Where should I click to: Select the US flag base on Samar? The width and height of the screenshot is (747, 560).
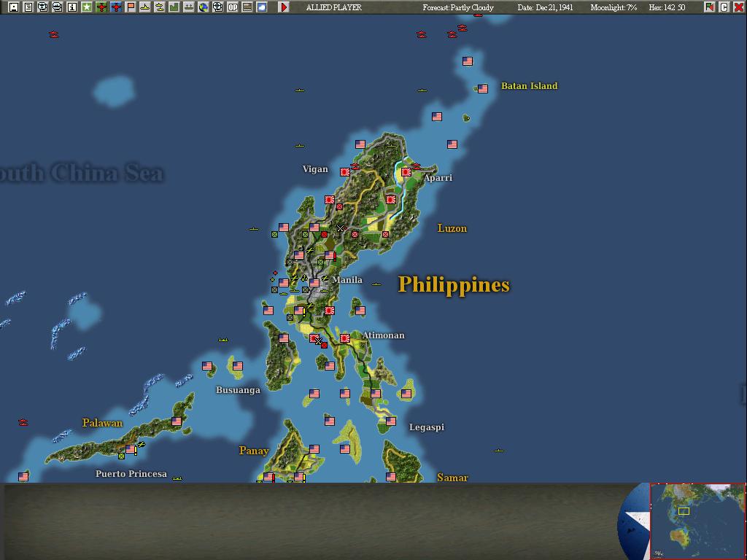pyautogui.click(x=391, y=477)
